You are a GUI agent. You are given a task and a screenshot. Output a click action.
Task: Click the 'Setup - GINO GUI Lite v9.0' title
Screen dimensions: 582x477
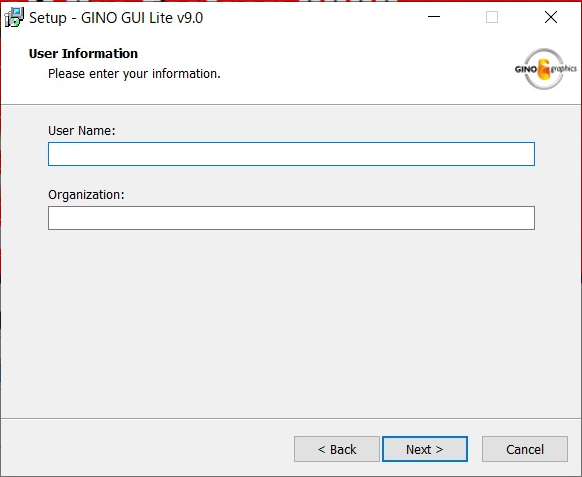(x=116, y=18)
